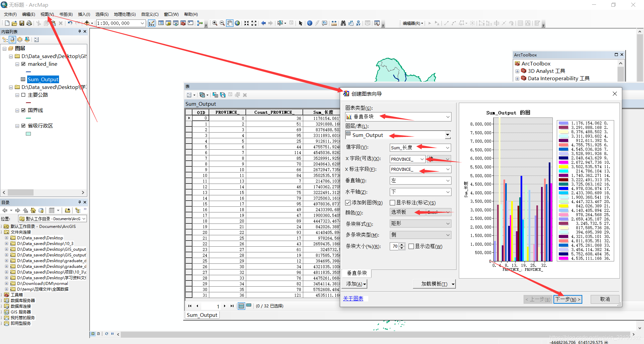The width and height of the screenshot is (644, 344).
Task: Click the 主要公路 red line symbol
Action: coord(29,103)
